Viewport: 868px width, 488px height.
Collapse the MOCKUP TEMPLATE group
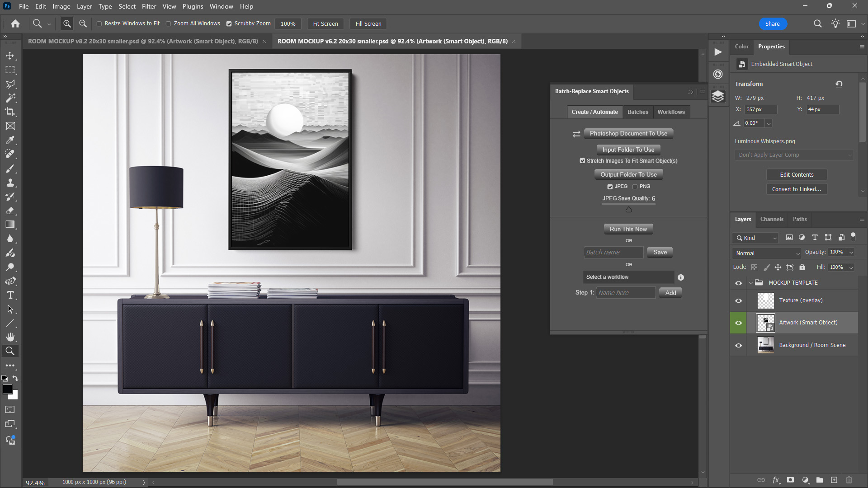[751, 283]
